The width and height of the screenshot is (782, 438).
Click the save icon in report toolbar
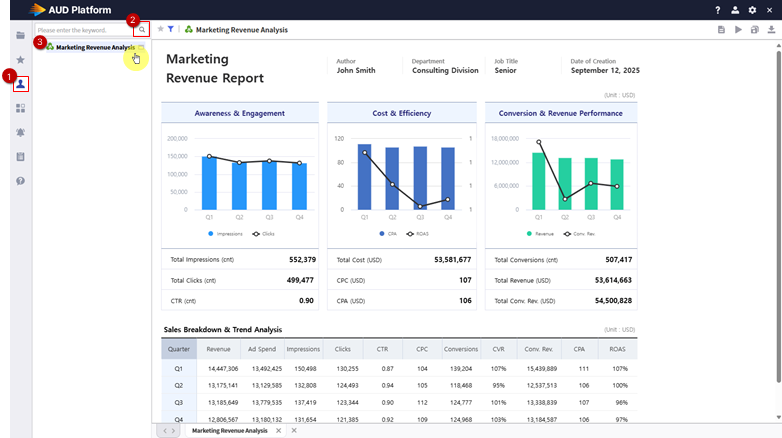(x=721, y=30)
